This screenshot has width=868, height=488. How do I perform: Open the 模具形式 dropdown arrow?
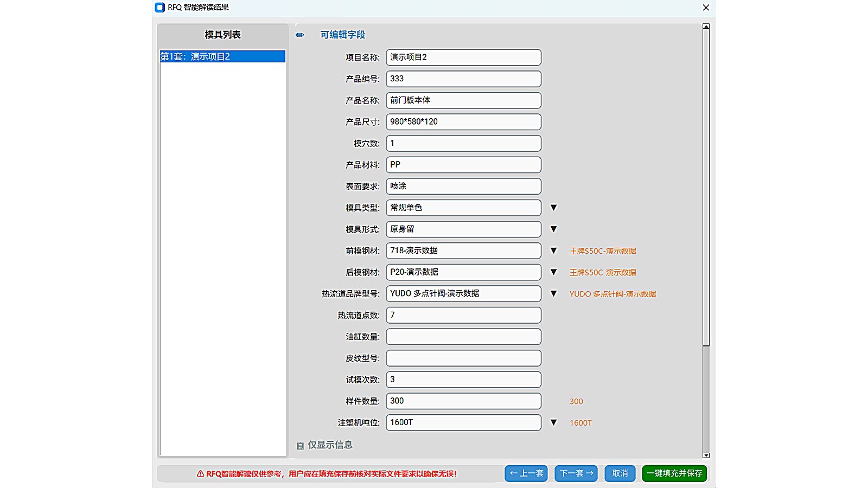click(553, 229)
